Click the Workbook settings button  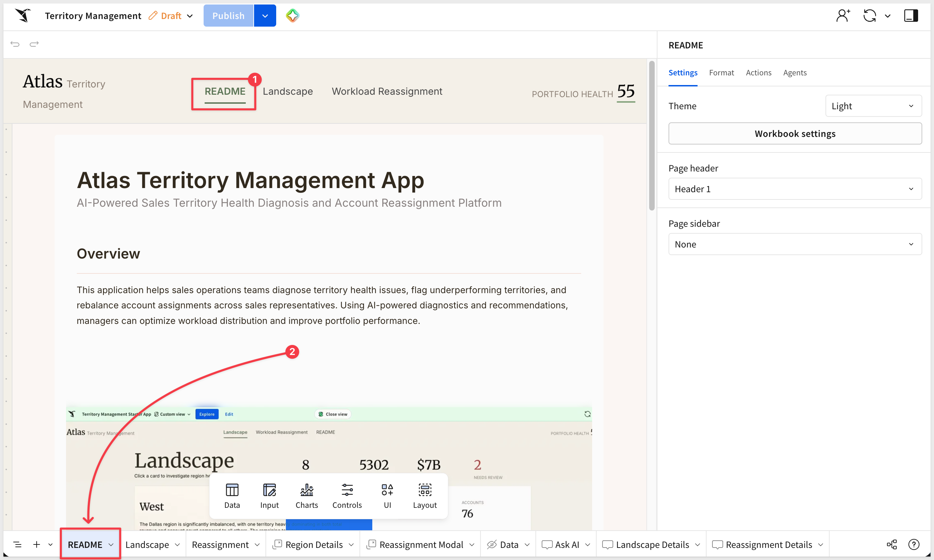795,133
